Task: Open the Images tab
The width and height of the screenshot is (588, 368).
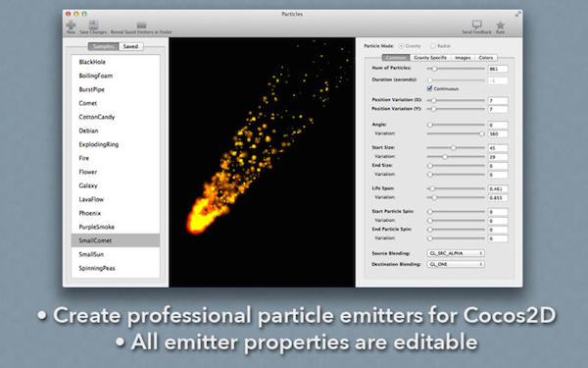Action: click(x=463, y=58)
